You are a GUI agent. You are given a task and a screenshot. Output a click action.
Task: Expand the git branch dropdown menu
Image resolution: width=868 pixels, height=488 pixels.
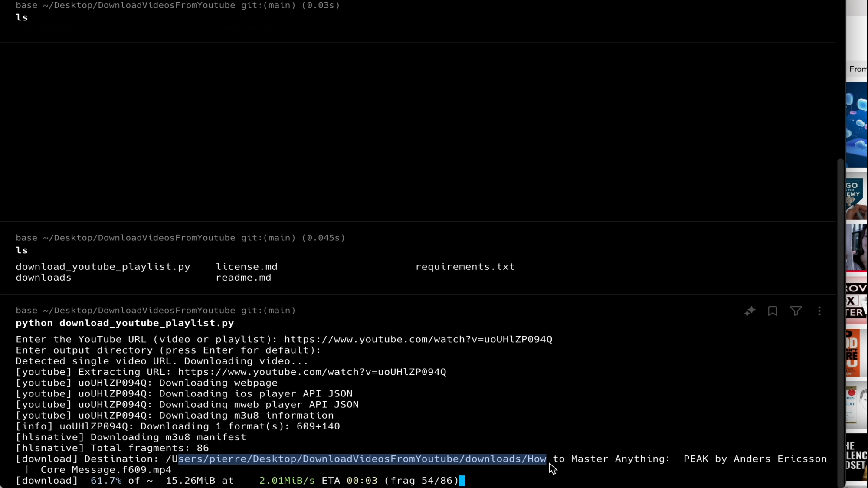(x=268, y=311)
